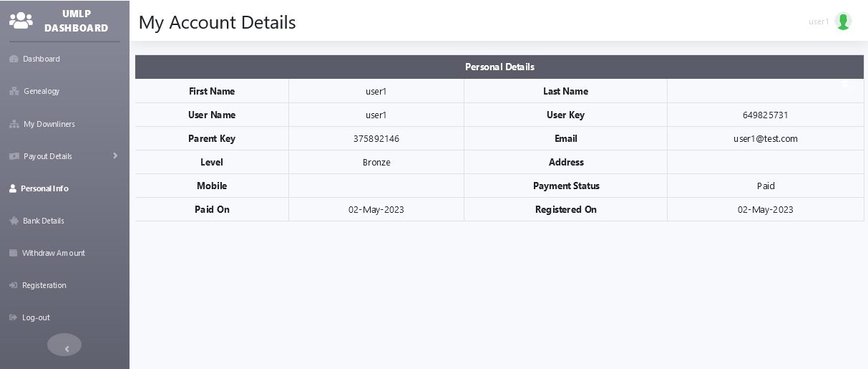Click the user1@test.com email cell

pos(765,139)
